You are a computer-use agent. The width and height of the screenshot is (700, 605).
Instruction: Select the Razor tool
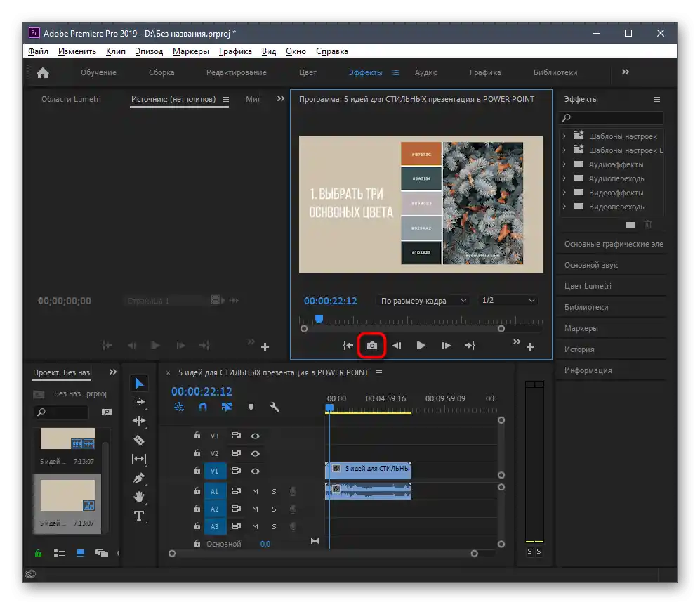click(139, 440)
